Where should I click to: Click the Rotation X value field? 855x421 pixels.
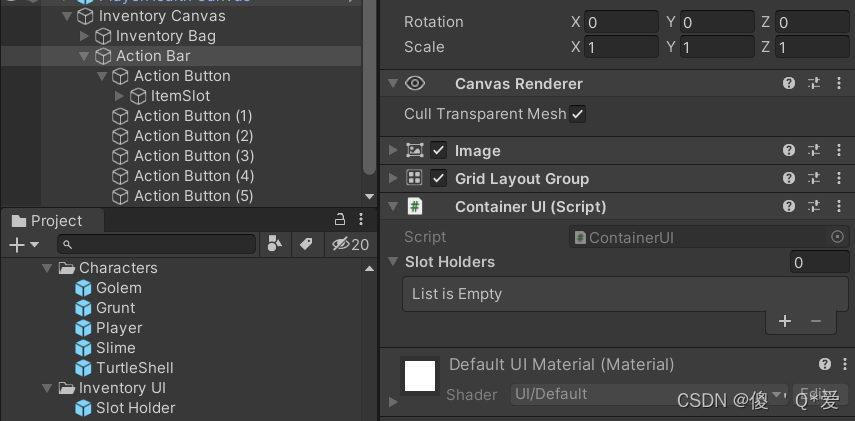(622, 22)
